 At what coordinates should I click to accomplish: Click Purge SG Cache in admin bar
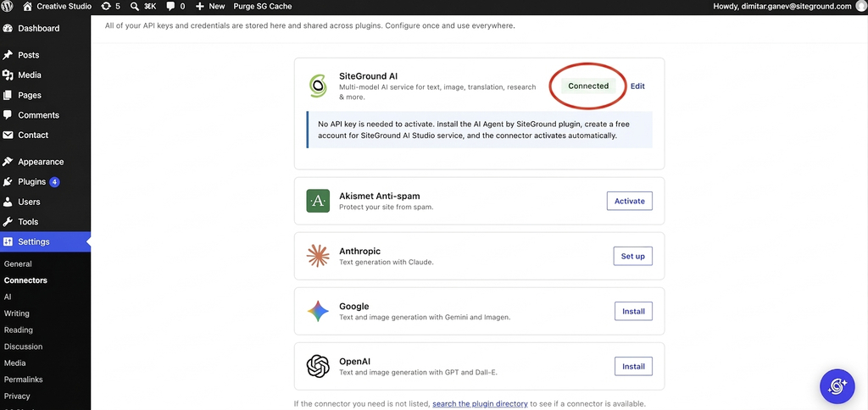[x=263, y=7]
